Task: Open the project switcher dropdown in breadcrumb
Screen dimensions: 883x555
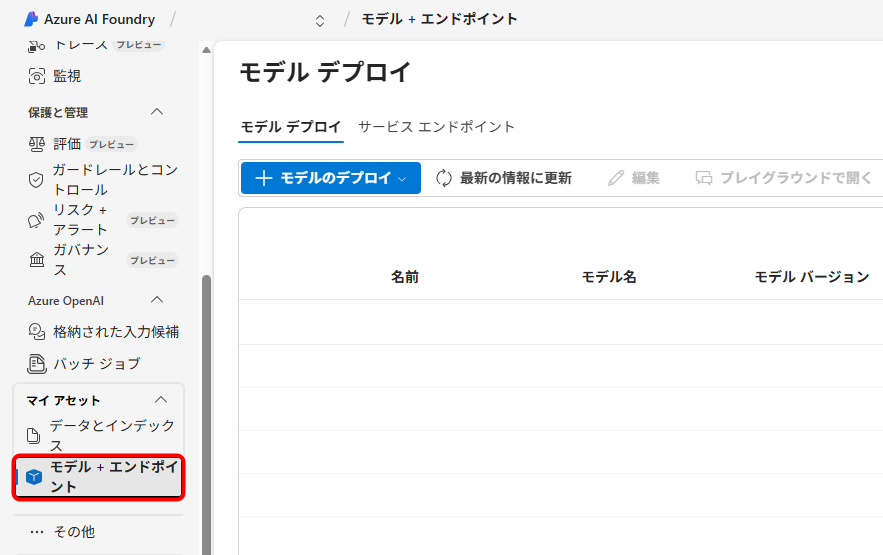Action: tap(320, 20)
